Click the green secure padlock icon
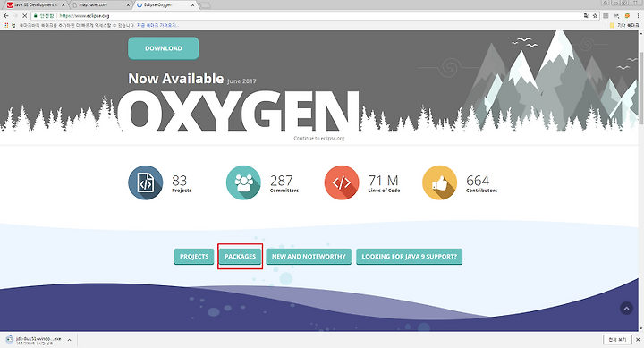 click(36, 15)
